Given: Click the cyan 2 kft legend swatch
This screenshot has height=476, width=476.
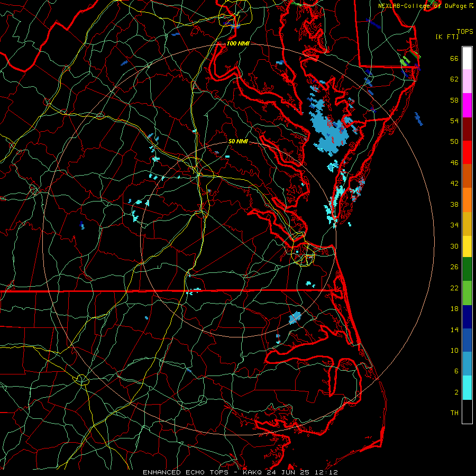Looking at the screenshot, I should click(x=467, y=388).
